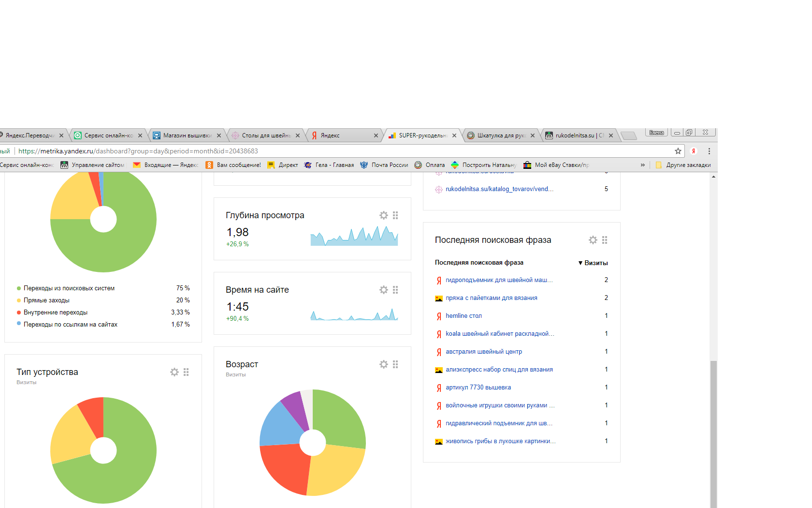Click the drag handle of Глубина просмотра widget
The width and height of the screenshot is (812, 508).
coord(395,215)
